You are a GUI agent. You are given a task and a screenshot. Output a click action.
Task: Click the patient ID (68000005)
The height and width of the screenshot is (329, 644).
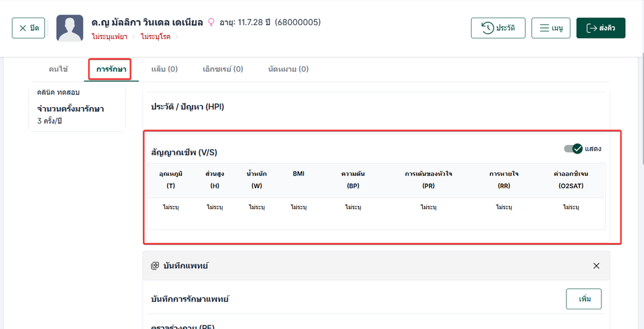297,22
